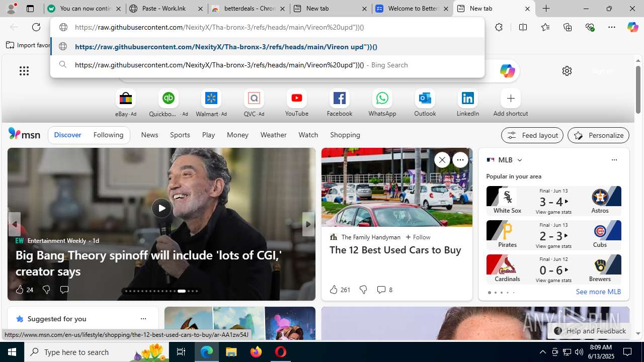Viewport: 644px width, 362px height.
Task: Switch to the Paste - Work.ink tab
Action: [x=166, y=9]
